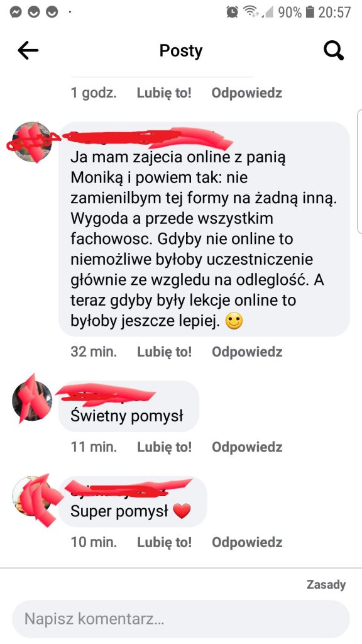Like the Świetny pomysł comment
The image size is (362, 644).
(164, 447)
